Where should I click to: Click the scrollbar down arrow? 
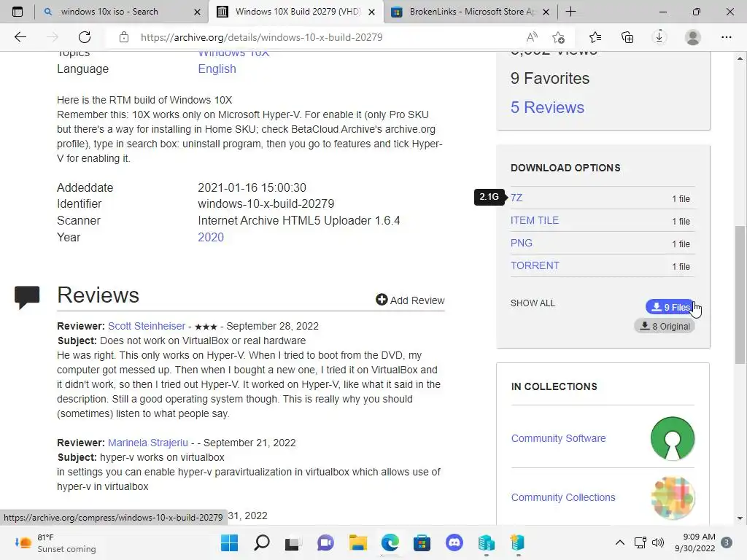(740, 518)
